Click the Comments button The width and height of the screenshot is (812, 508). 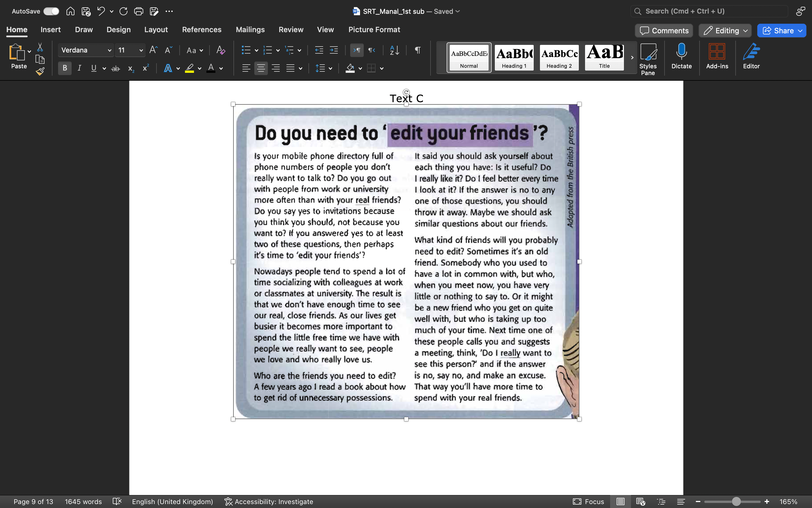coord(664,30)
